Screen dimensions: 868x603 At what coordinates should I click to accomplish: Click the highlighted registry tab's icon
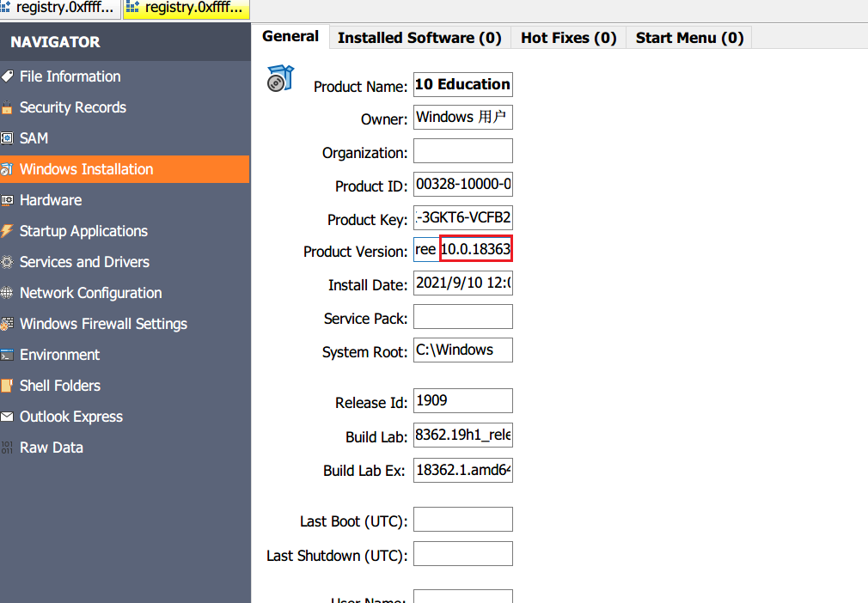[132, 7]
